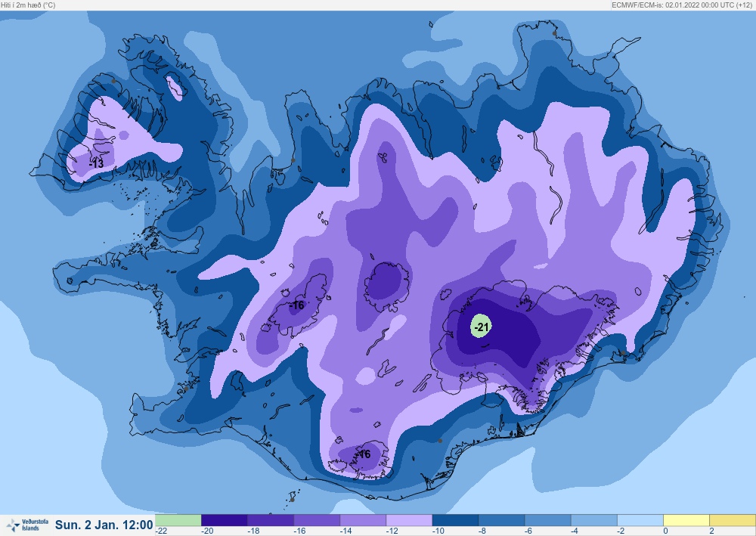
Task: Select the pale lavender -12 to -10 swatch
Action: coord(409,520)
